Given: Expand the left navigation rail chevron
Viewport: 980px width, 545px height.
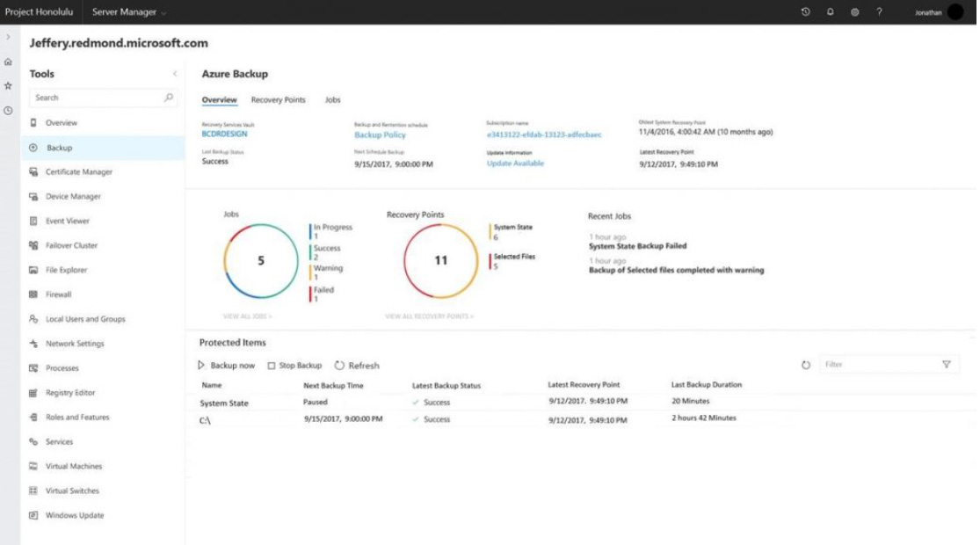Looking at the screenshot, I should [x=8, y=37].
